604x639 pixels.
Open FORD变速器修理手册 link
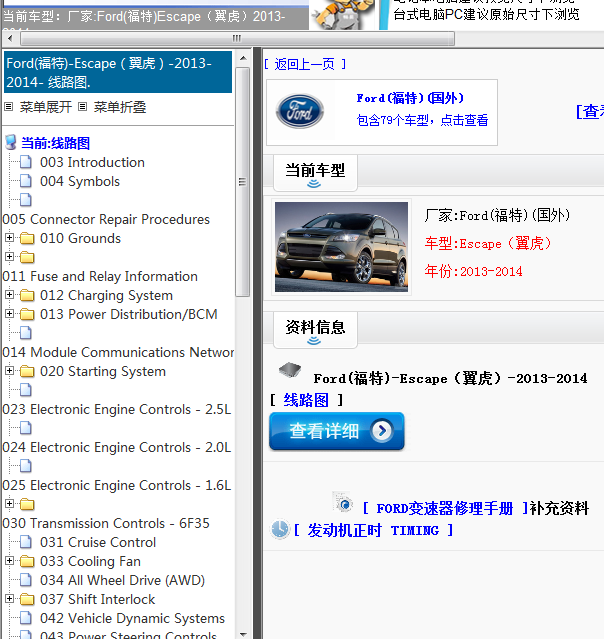pos(445,509)
